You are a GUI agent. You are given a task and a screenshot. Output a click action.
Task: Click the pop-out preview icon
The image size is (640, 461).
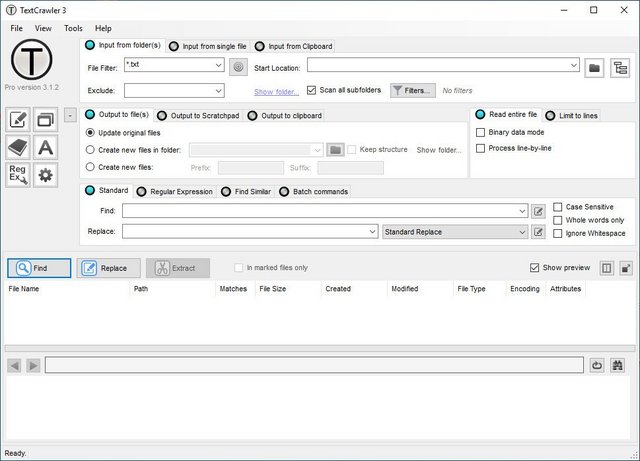626,268
